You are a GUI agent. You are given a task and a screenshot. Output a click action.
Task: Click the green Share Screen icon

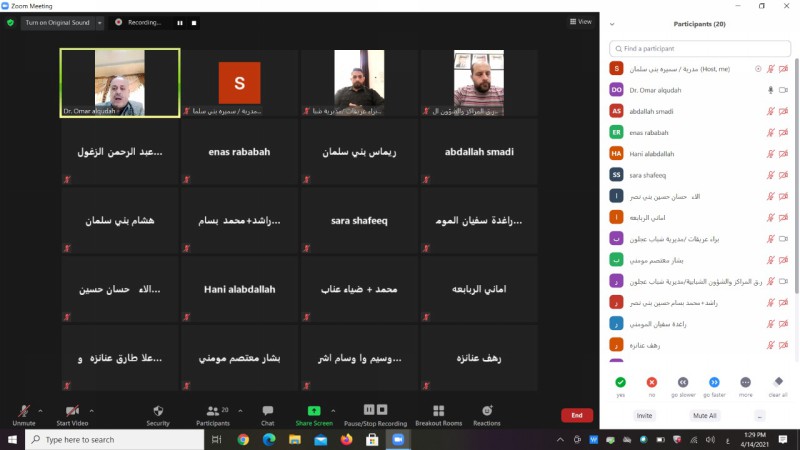pos(313,411)
